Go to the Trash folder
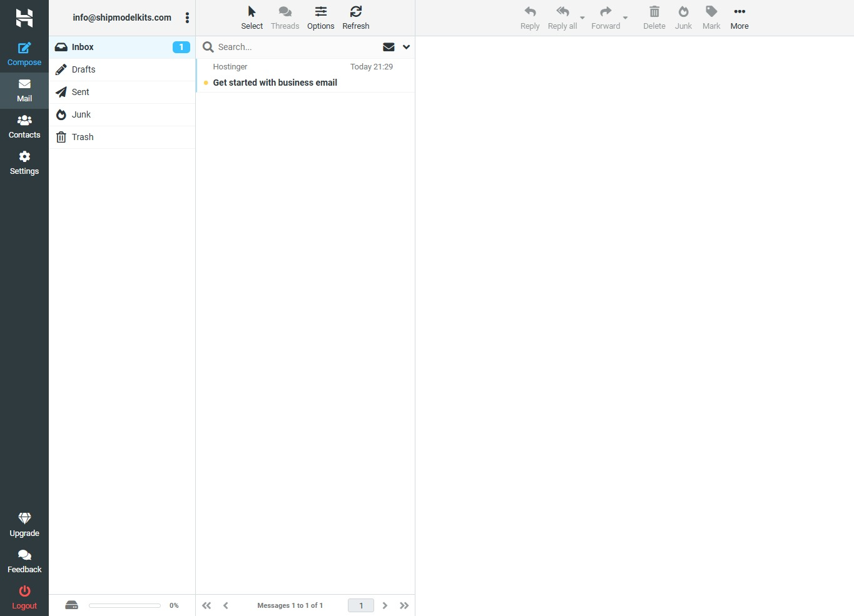The height and width of the screenshot is (616, 854). (83, 137)
